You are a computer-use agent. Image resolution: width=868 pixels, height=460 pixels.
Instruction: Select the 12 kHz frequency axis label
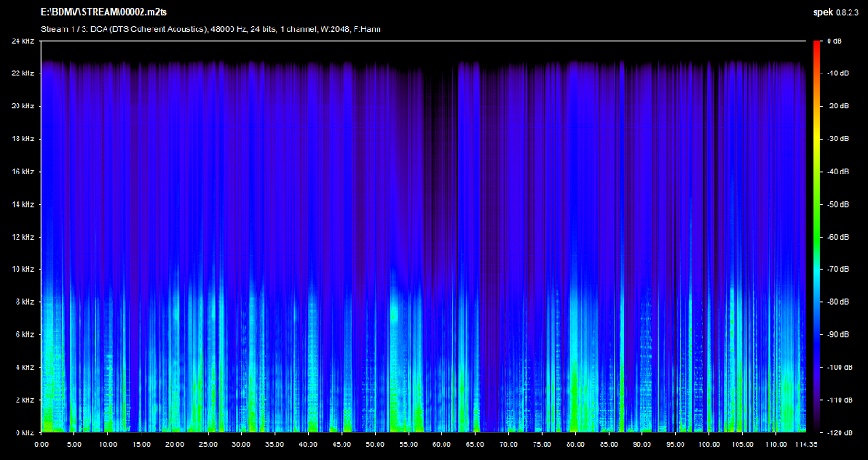coord(22,237)
